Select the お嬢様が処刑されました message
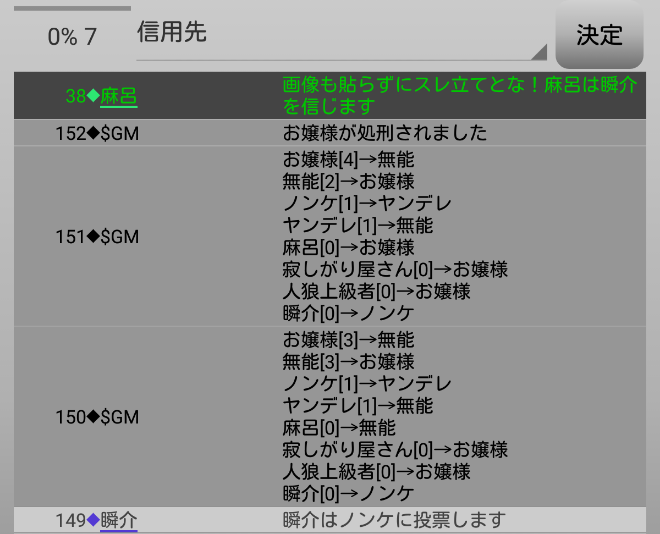 pyautogui.click(x=385, y=133)
